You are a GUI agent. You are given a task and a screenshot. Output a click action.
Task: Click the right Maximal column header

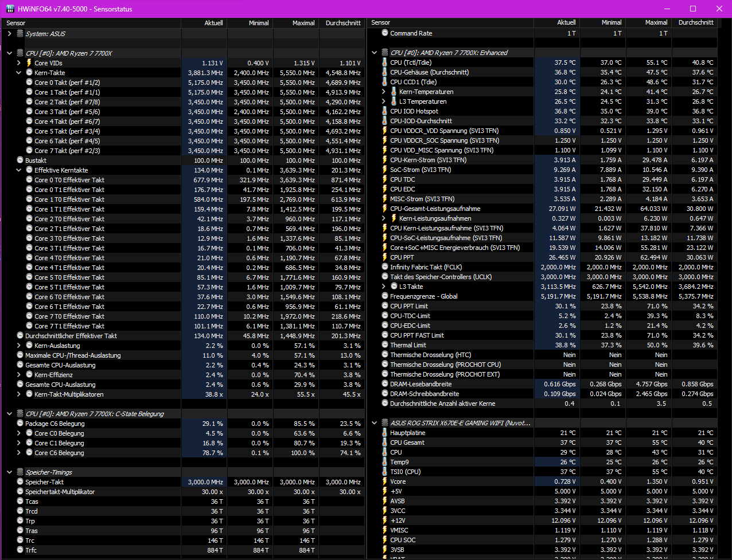pos(648,22)
